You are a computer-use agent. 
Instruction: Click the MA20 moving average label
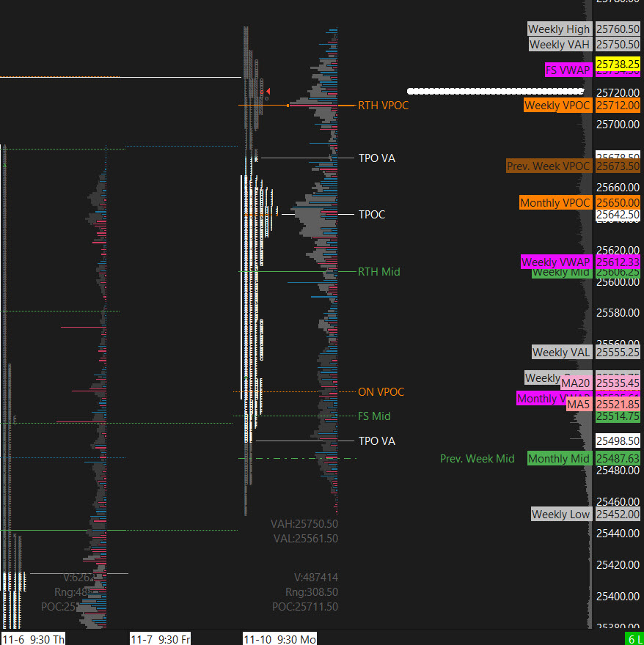click(x=576, y=383)
